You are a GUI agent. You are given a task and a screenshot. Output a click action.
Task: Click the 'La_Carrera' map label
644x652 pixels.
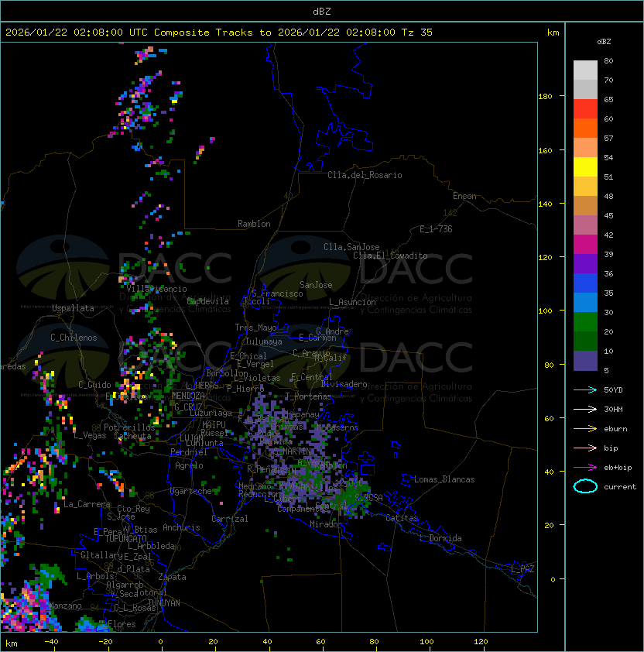[x=87, y=504]
